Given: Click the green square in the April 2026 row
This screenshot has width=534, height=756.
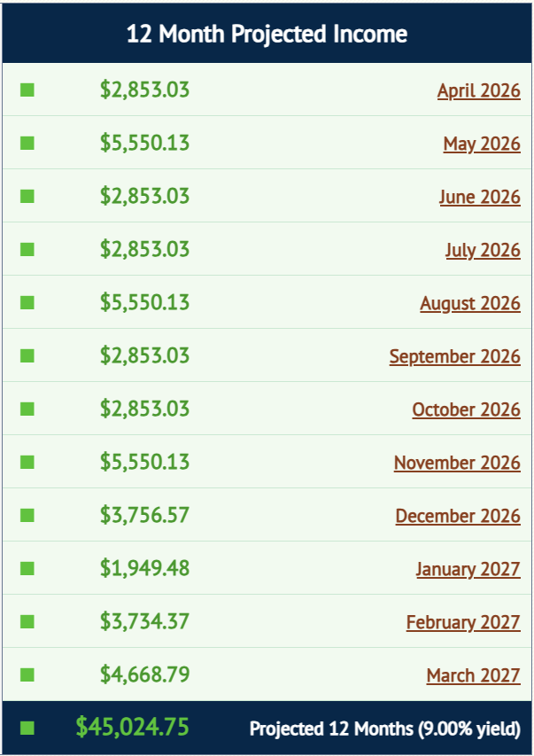Looking at the screenshot, I should [27, 90].
